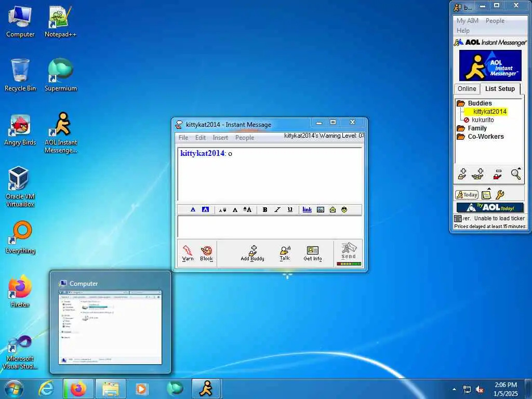Click the AOL Instant Messenger logo image

[x=490, y=65]
